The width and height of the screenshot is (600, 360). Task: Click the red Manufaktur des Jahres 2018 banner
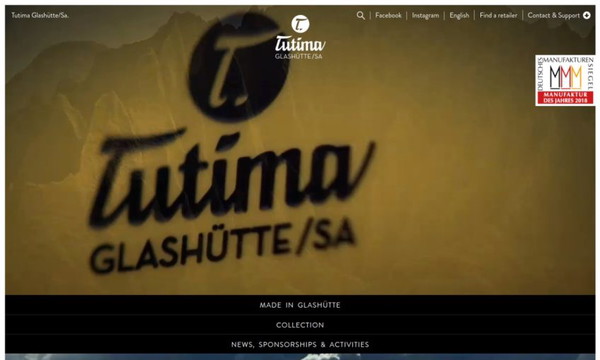coord(565,98)
